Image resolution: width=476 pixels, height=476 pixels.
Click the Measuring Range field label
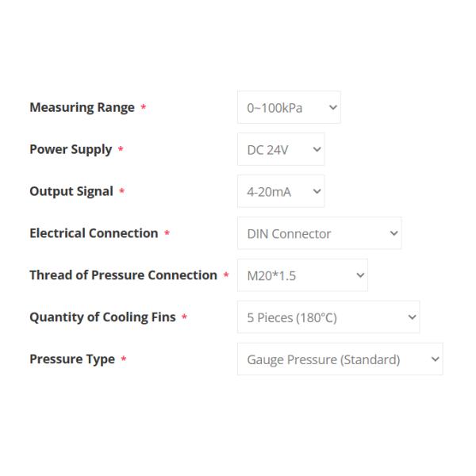[82, 108]
